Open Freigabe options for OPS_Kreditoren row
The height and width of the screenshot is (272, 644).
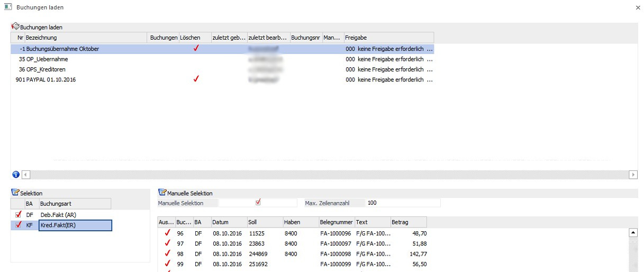(x=430, y=69)
